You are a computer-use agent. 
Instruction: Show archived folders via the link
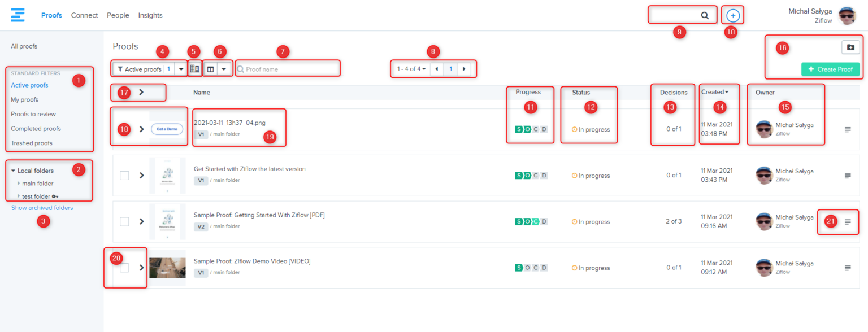42,207
